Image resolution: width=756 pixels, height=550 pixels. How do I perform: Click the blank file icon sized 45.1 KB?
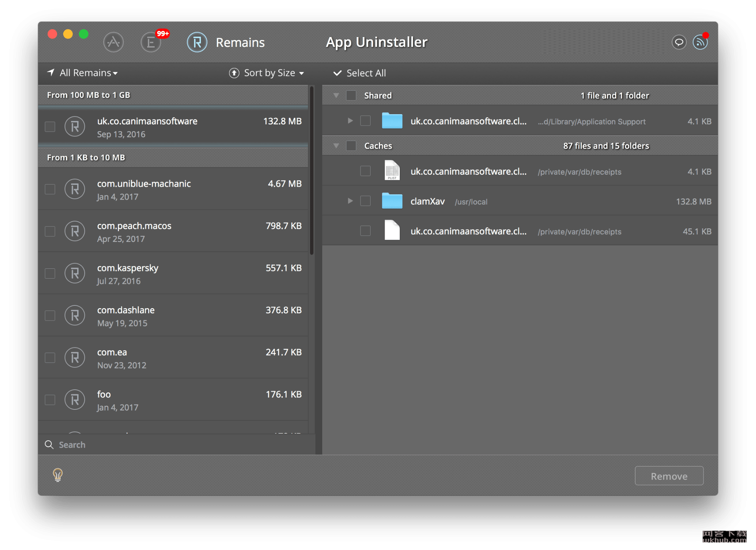392,230
